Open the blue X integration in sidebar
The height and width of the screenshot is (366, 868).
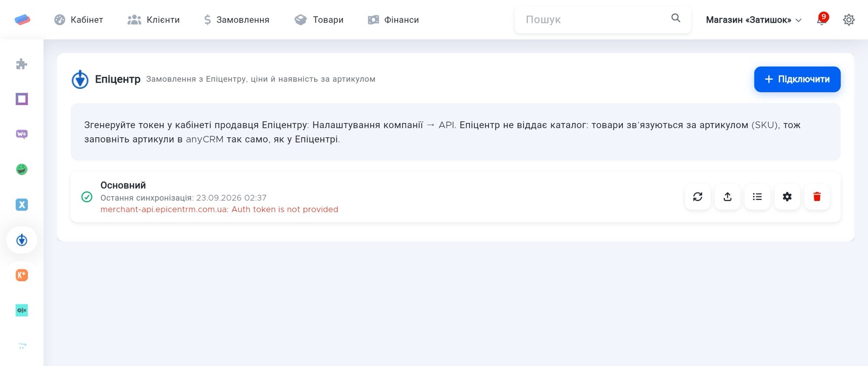pos(22,205)
